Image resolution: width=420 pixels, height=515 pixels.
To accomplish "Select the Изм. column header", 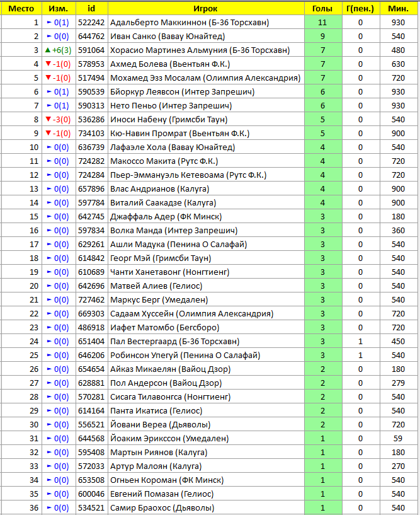I will [59, 9].
